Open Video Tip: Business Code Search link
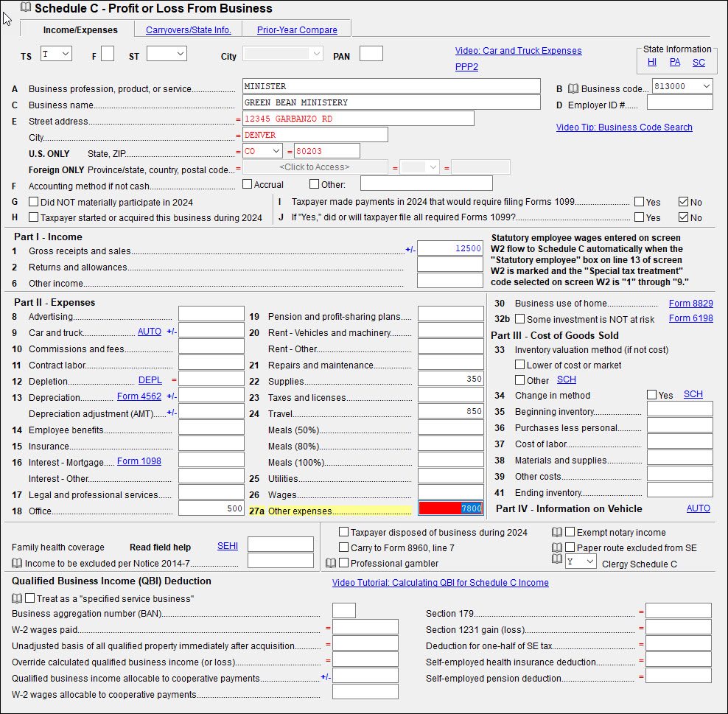The image size is (728, 714). [624, 127]
